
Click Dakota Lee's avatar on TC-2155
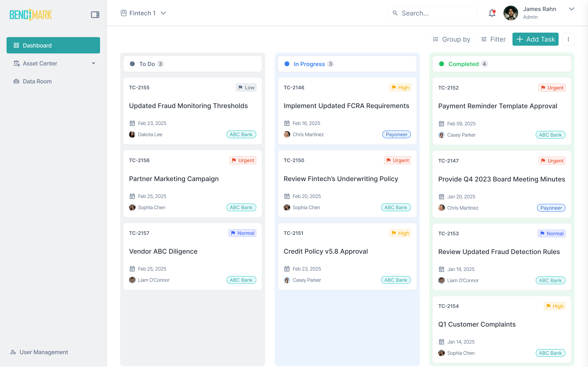(x=132, y=135)
